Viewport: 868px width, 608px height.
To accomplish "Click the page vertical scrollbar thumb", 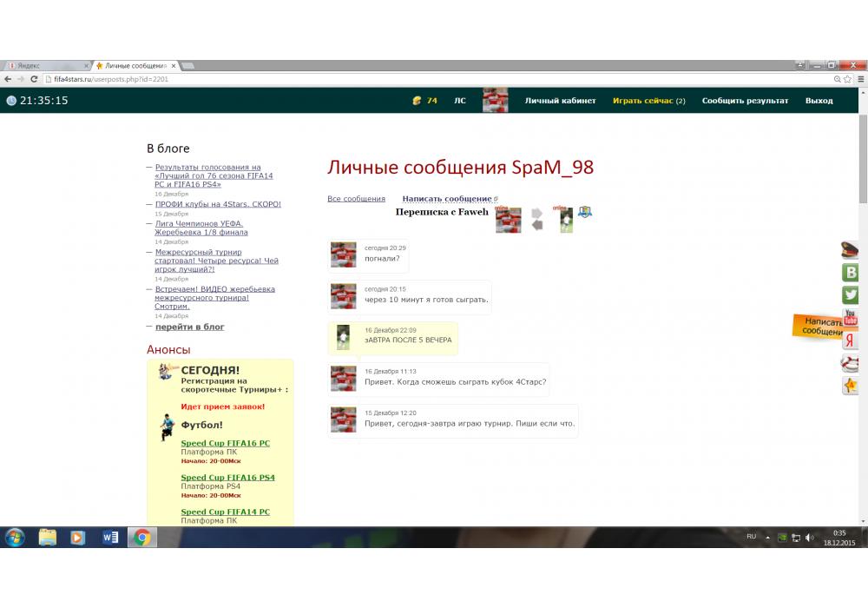I will 863,158.
